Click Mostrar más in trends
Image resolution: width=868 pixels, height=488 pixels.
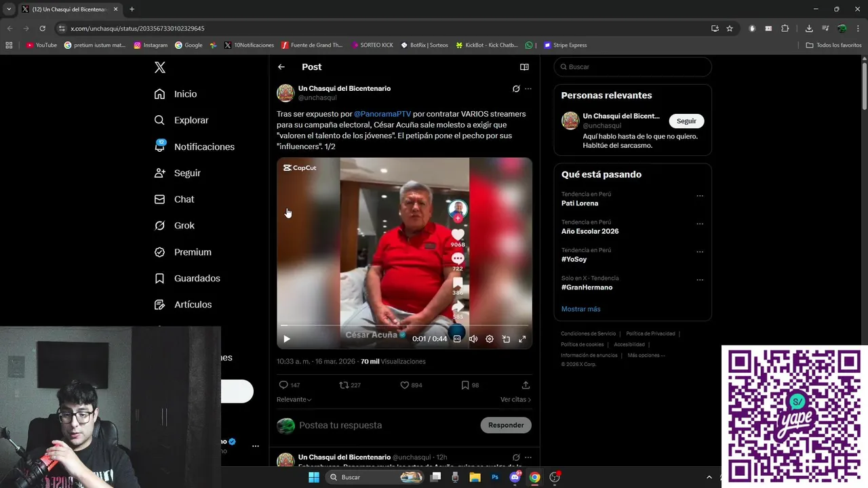coord(581,309)
